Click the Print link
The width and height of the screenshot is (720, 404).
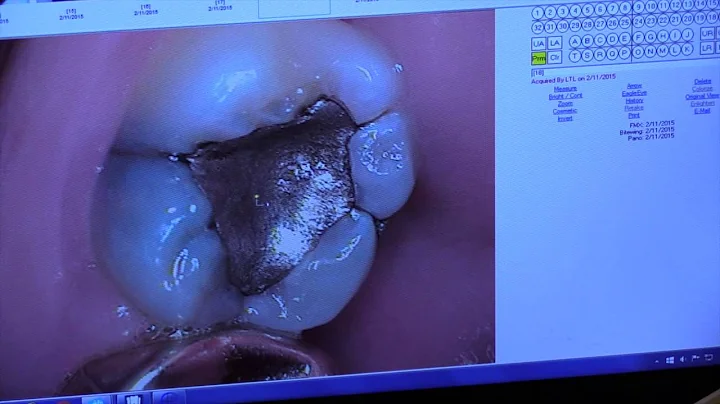(x=634, y=116)
